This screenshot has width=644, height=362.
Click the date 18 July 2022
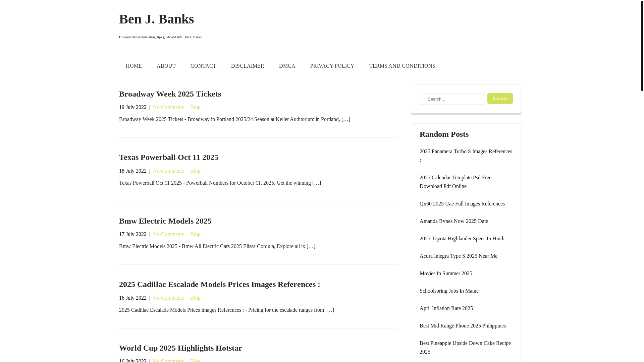tap(133, 171)
